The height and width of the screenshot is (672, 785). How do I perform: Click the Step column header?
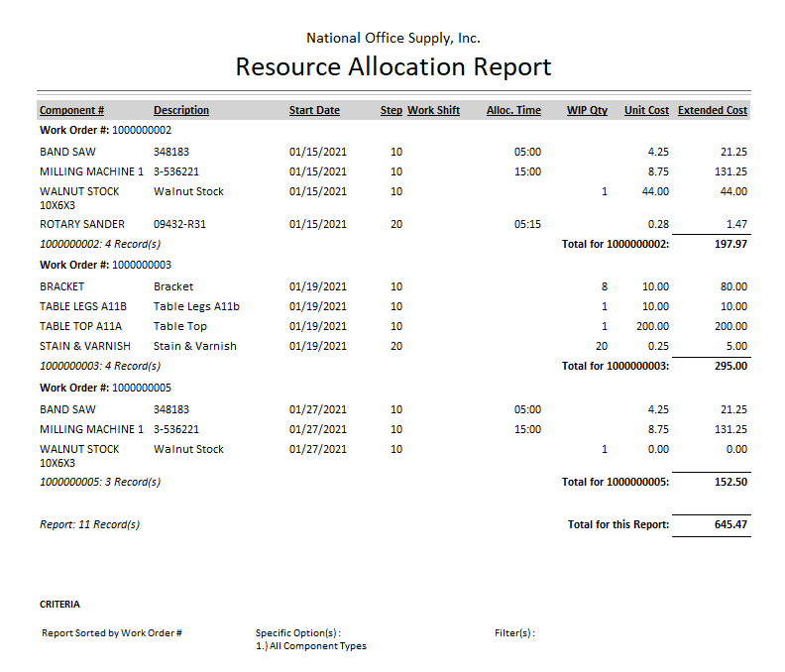(x=391, y=110)
